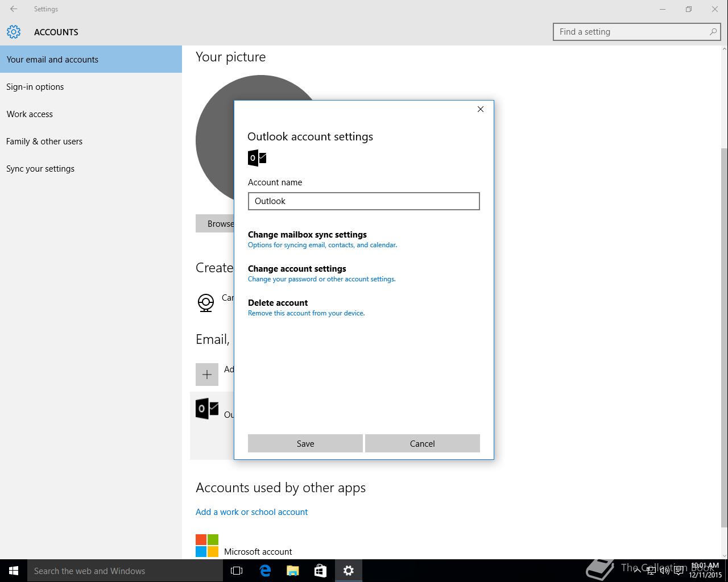Click the network icon in system tray
This screenshot has height=582, width=728.
pyautogui.click(x=651, y=571)
